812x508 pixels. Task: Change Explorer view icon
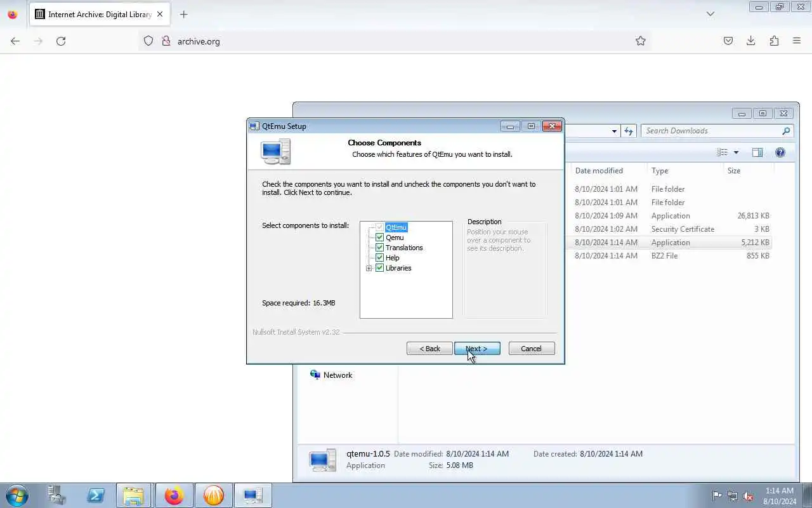coord(722,152)
